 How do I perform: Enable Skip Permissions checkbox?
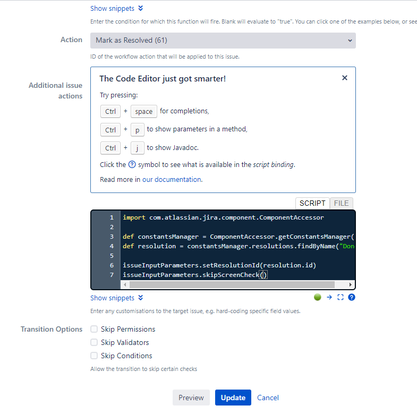point(94,329)
